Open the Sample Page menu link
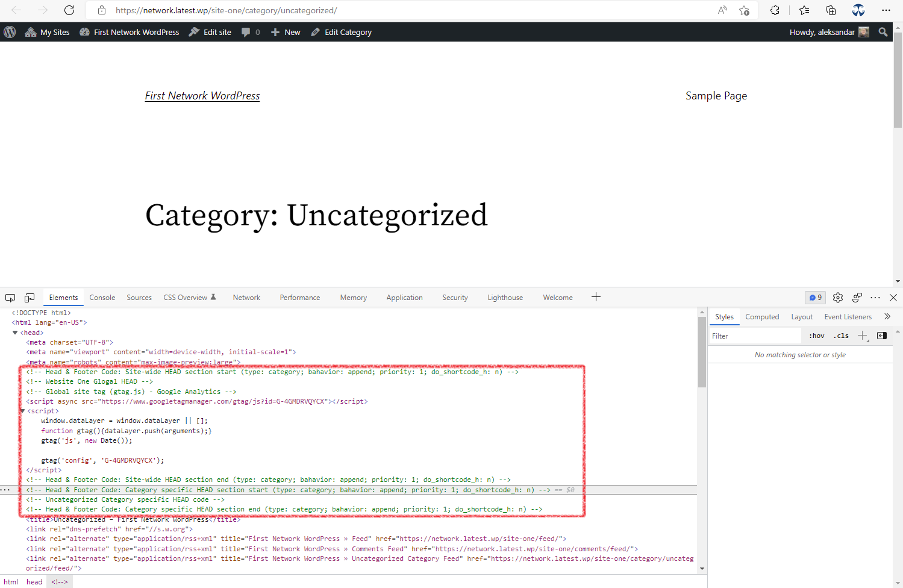This screenshot has height=588, width=903. [716, 96]
